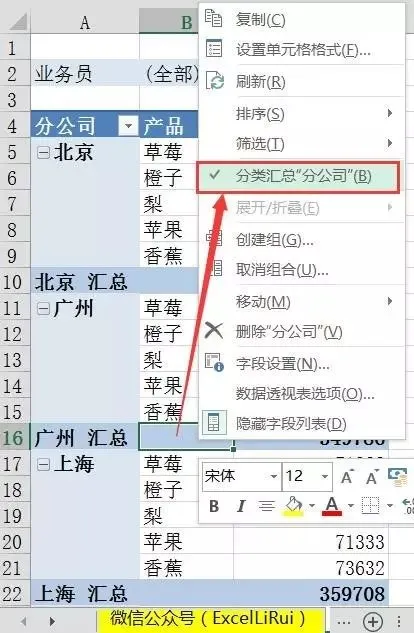Open the font size 12 dropdown
This screenshot has width=414, height=633.
tap(324, 477)
